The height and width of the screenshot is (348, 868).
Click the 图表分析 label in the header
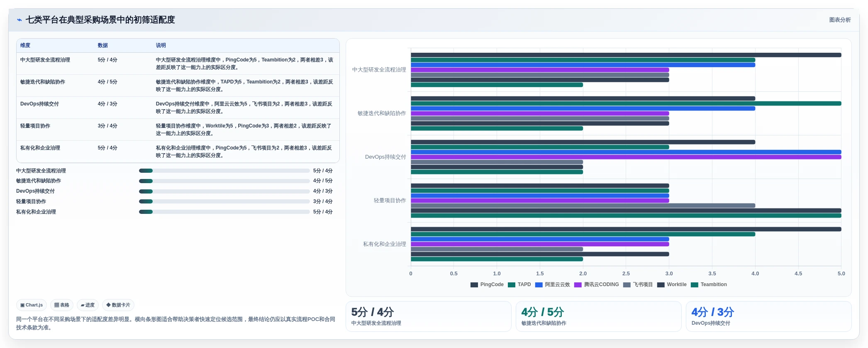[840, 20]
